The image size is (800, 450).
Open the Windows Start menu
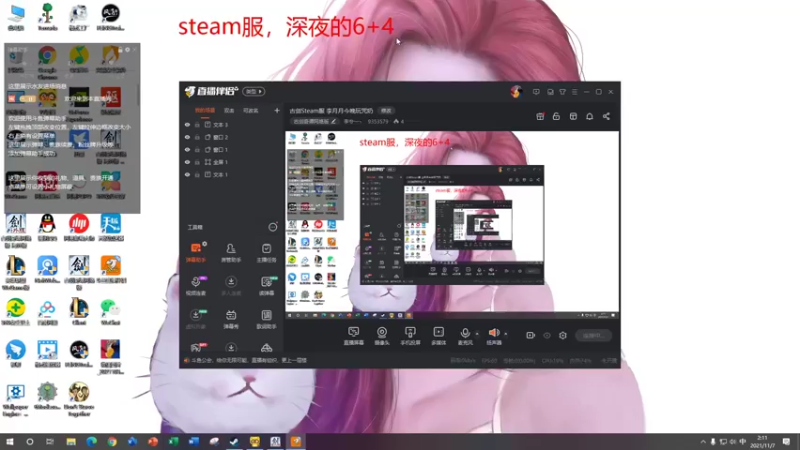pos(9,441)
